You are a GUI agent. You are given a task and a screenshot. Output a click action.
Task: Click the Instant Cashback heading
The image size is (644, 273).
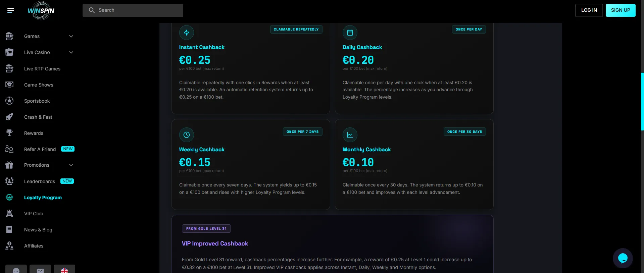coord(202,47)
